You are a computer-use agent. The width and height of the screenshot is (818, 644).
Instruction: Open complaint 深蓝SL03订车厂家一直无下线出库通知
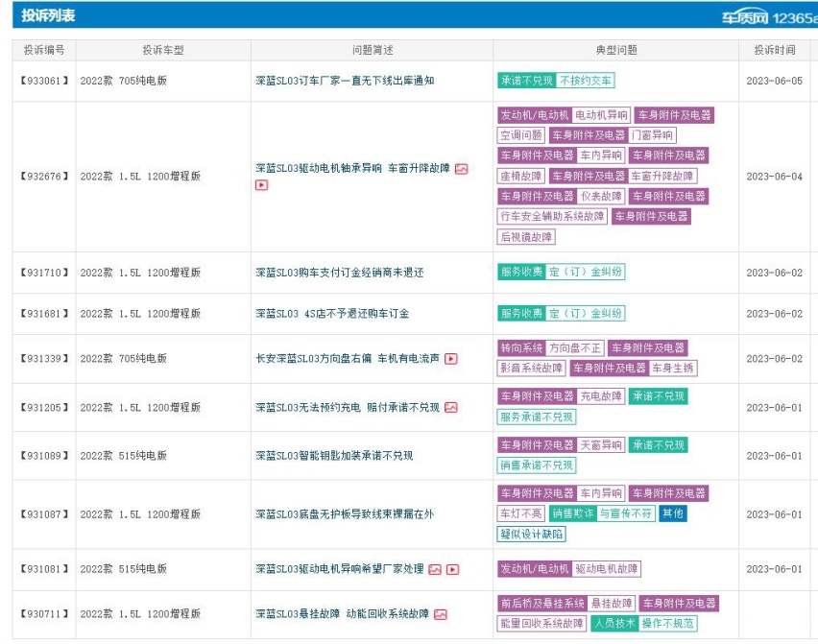345,81
